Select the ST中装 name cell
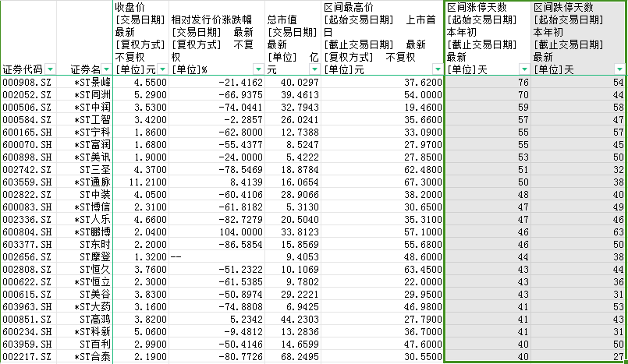628x364 pixels. 84,194
